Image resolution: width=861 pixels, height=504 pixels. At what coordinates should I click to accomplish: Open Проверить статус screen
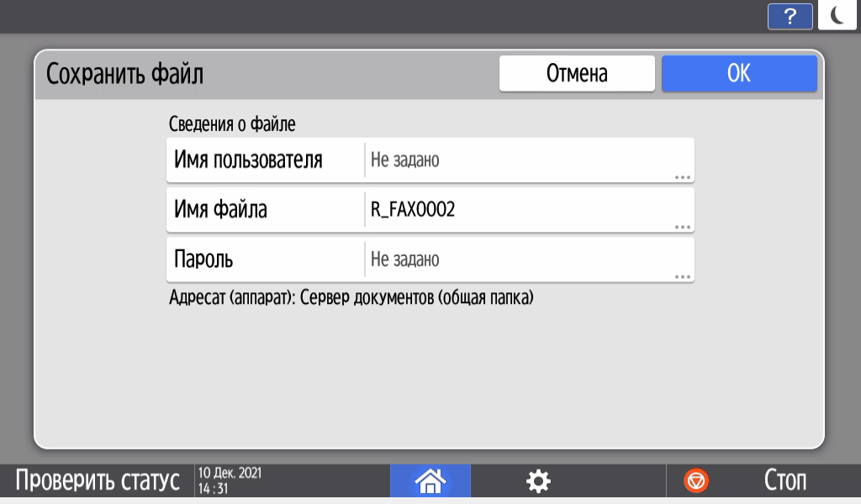[x=97, y=480]
